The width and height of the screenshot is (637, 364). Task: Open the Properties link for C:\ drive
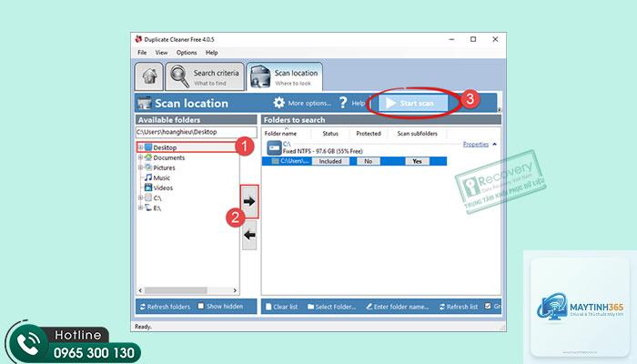point(476,144)
